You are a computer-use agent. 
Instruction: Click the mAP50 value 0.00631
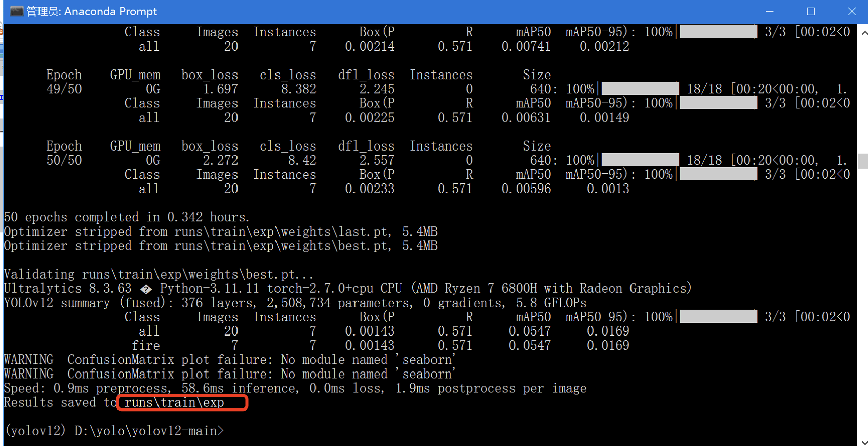526,118
